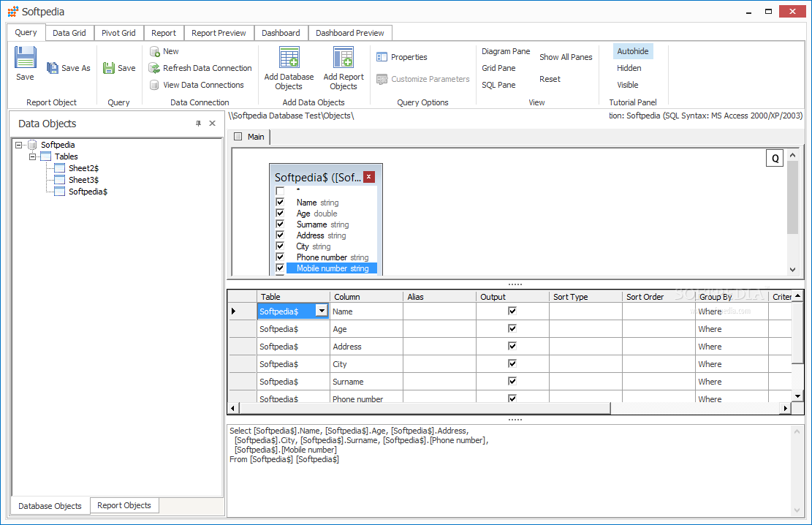
Task: Click the Add Database Objects icon
Action: [289, 57]
